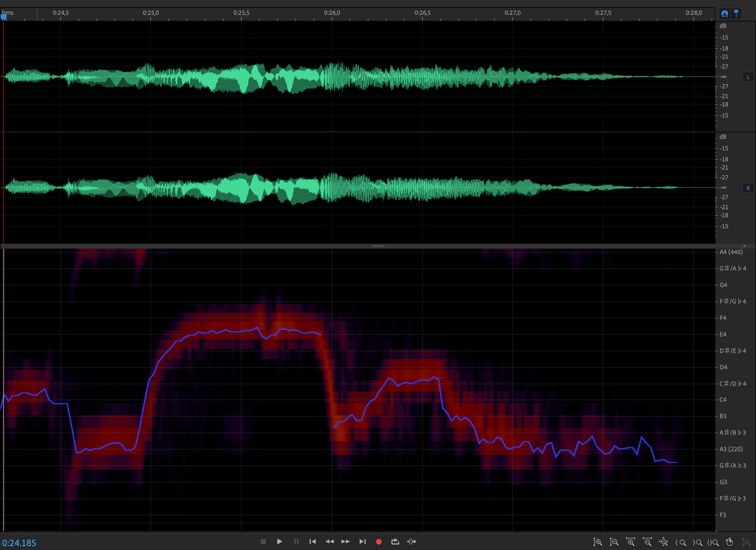Click the blue pin icon beside the ruler
The height and width of the screenshot is (550, 756).
tap(737, 14)
